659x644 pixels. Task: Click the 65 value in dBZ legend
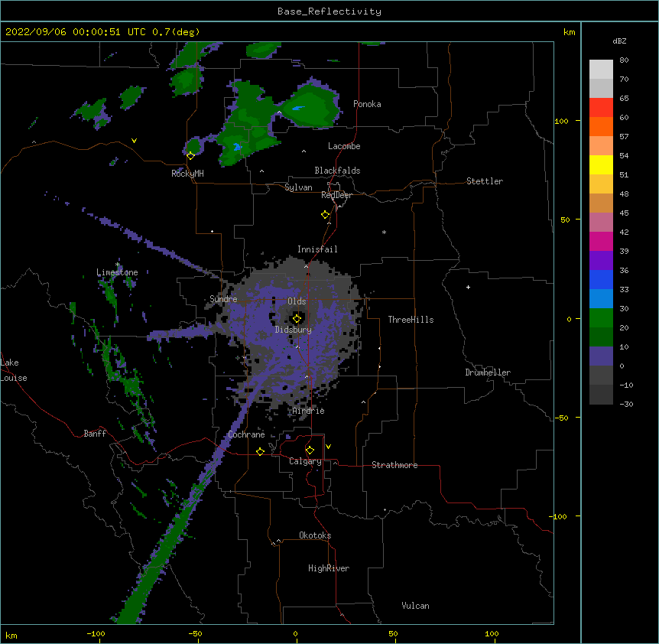coord(624,98)
